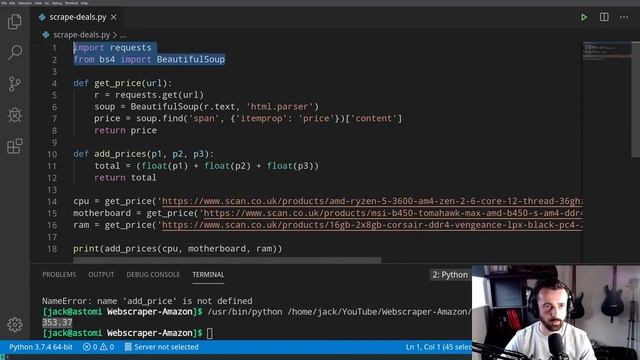
Task: Click 'requests' on line 1
Action: (x=131, y=48)
